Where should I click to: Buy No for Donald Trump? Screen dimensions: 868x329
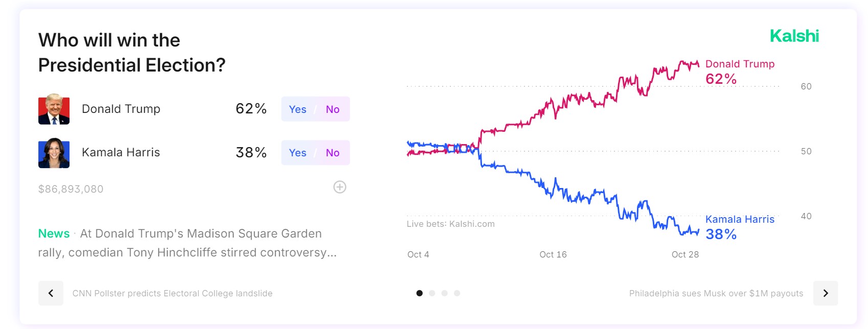click(x=333, y=109)
